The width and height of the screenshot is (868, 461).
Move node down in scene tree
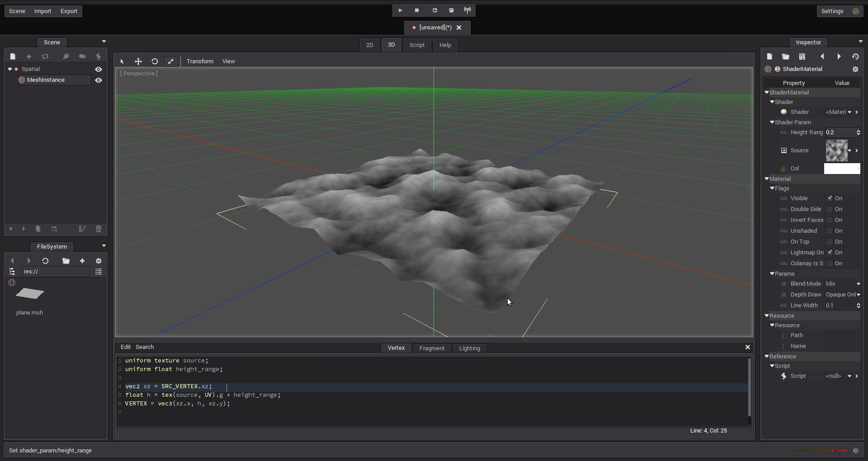(24, 229)
